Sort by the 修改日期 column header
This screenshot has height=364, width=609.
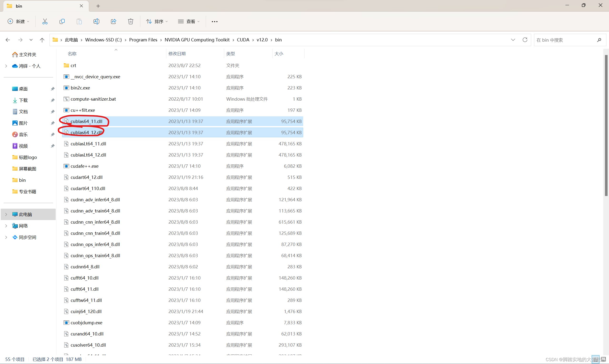click(x=177, y=54)
